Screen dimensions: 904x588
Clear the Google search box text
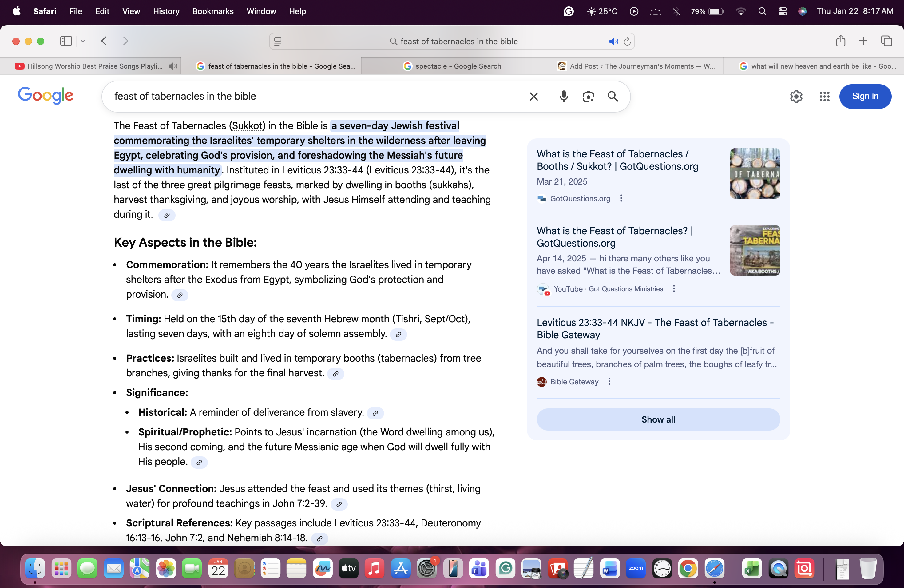534,97
